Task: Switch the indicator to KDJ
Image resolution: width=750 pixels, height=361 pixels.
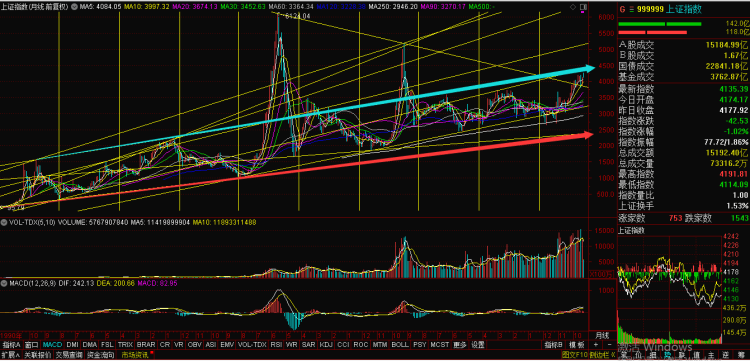Action: [326, 345]
